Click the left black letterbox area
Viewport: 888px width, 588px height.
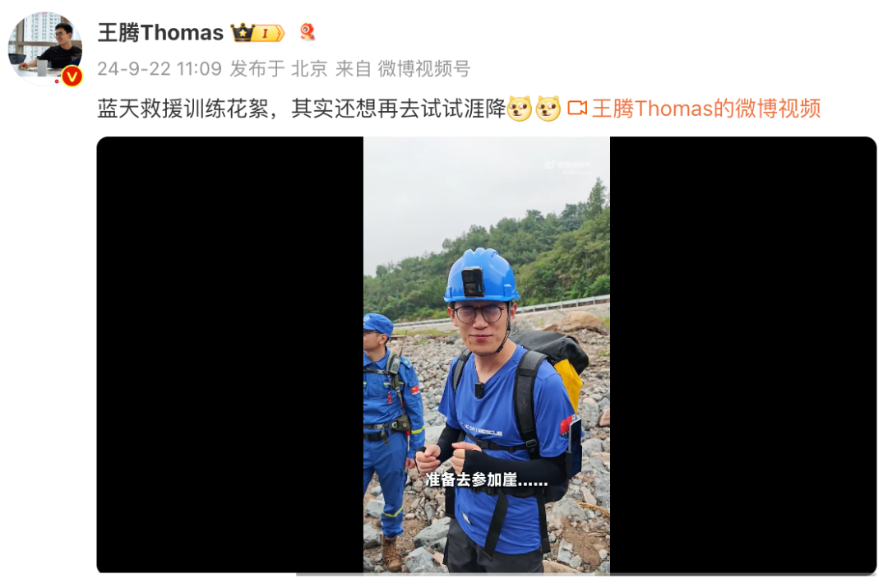click(x=230, y=355)
